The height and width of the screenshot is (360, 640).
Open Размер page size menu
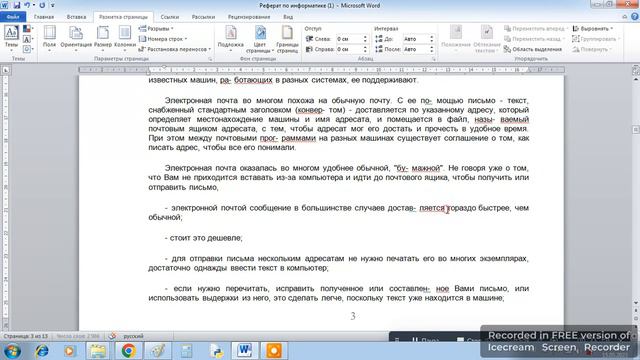point(103,38)
